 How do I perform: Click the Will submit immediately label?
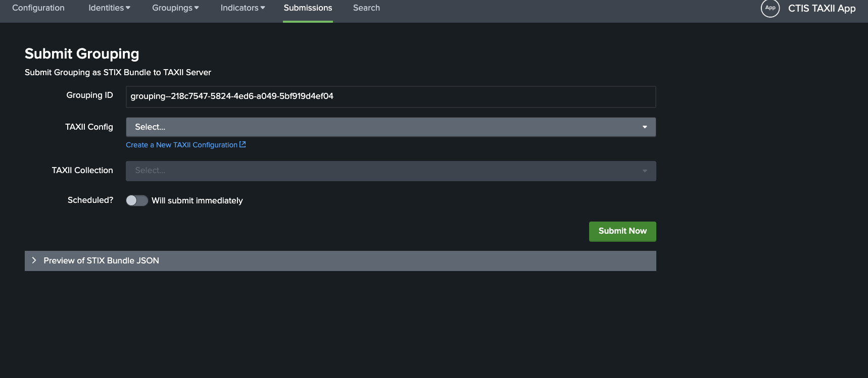pyautogui.click(x=197, y=200)
